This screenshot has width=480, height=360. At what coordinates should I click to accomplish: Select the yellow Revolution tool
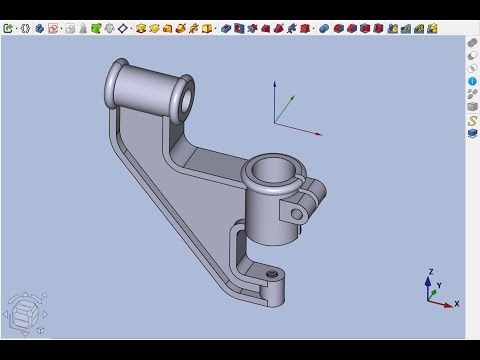(x=154, y=29)
